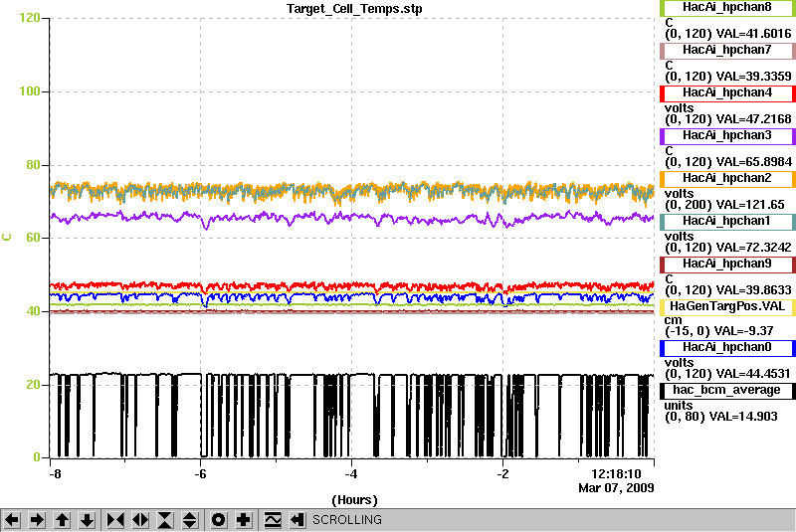Select the HacAi_hpchan7 curve legend entry
Image resolution: width=796 pixels, height=532 pixels.
tap(727, 50)
